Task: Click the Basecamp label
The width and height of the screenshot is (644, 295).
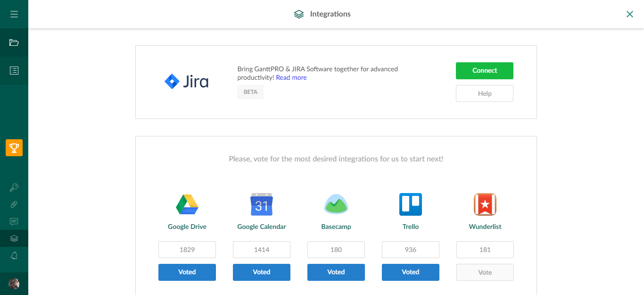Action: (336, 227)
